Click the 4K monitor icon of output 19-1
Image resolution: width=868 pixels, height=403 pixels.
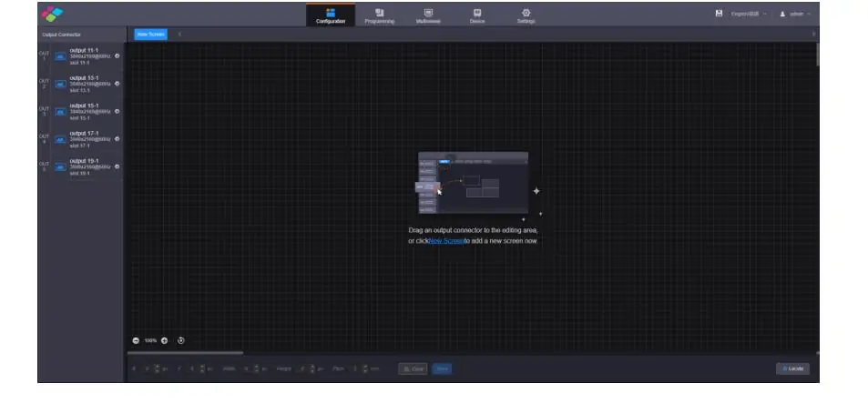tap(60, 167)
